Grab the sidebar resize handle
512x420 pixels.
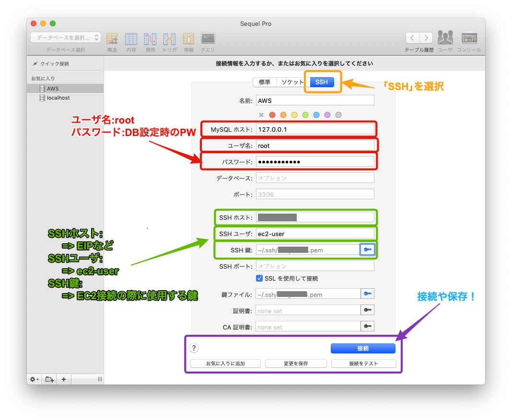[100, 379]
